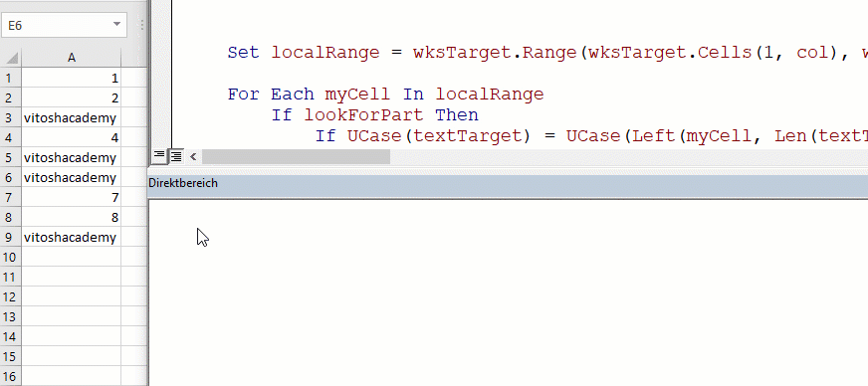Select all cells with corner triangle

11,58
